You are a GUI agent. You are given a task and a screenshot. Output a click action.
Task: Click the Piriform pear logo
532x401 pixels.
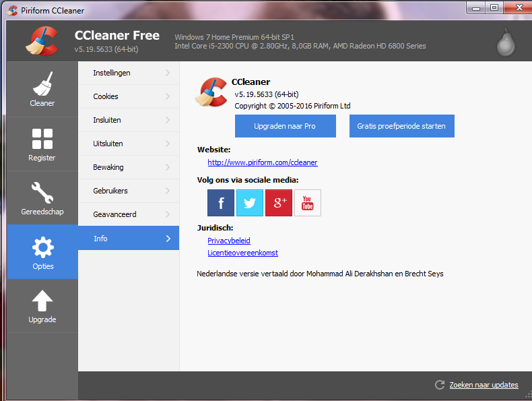click(x=505, y=42)
